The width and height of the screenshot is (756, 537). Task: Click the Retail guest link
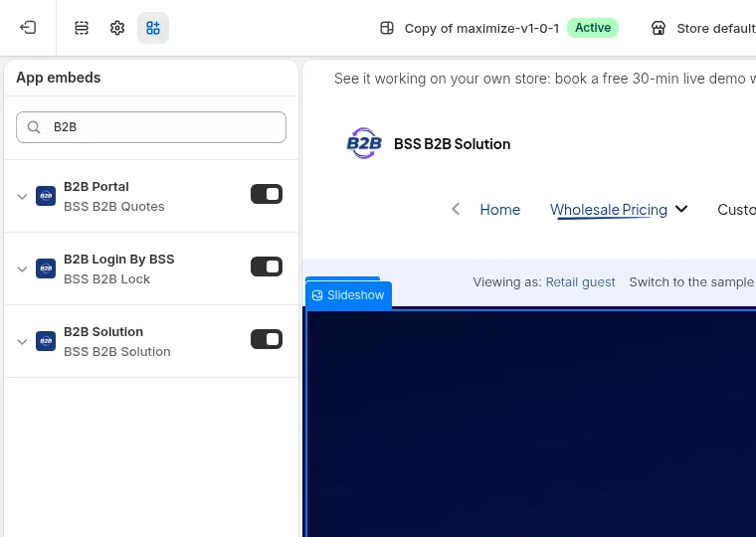[580, 282]
